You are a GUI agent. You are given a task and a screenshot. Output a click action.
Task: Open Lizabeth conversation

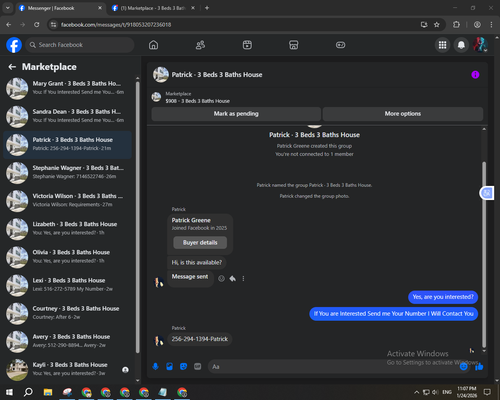[67, 229]
